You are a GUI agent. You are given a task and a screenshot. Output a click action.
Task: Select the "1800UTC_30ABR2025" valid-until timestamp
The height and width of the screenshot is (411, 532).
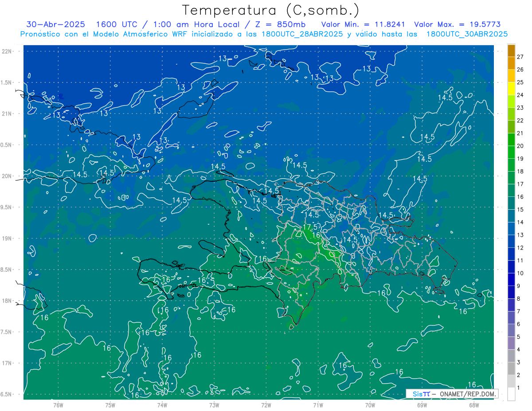[467, 34]
